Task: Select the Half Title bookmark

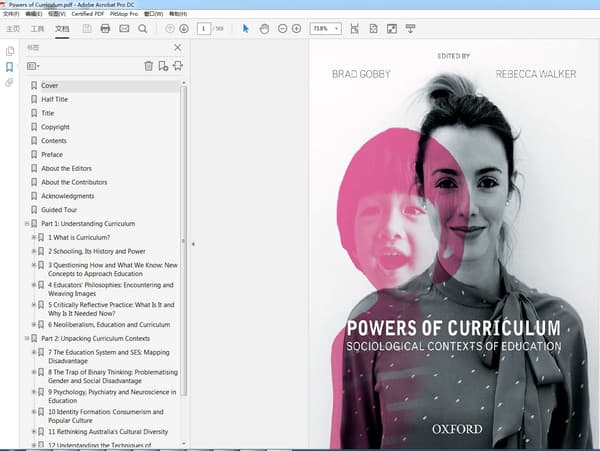Action: [x=54, y=99]
